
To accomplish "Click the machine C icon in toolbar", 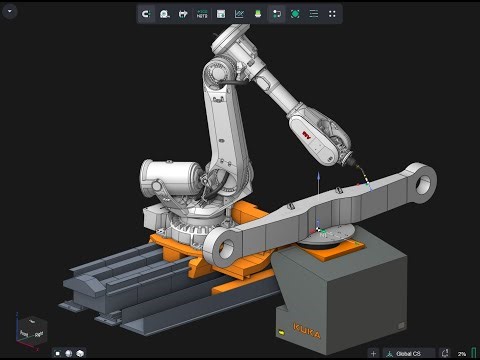I will [146, 14].
